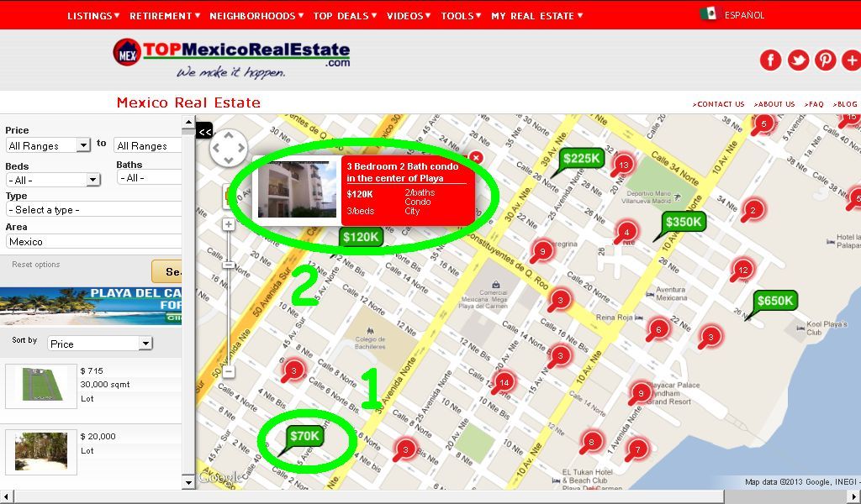
Task: Open the $715 lot listing thumbnail
Action: point(41,386)
